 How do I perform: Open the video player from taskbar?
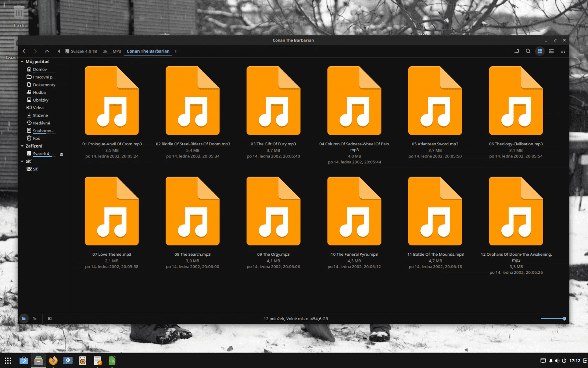[x=68, y=361]
